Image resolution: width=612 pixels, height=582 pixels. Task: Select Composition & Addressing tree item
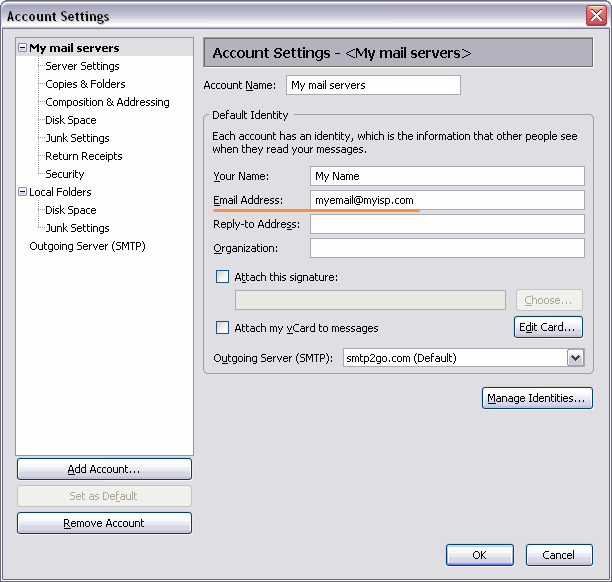pos(107,102)
